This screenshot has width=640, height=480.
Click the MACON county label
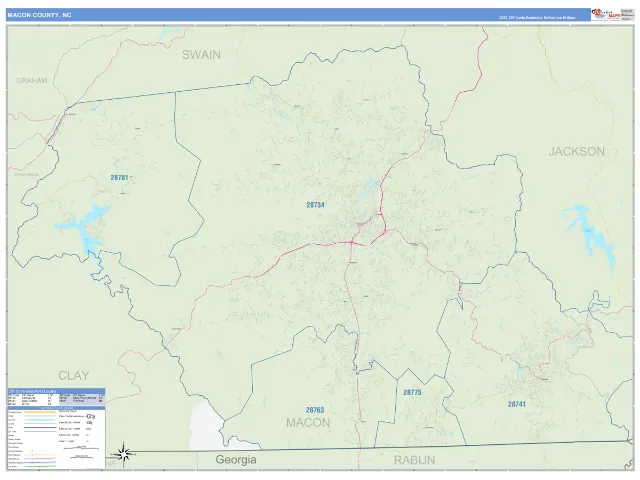point(308,422)
